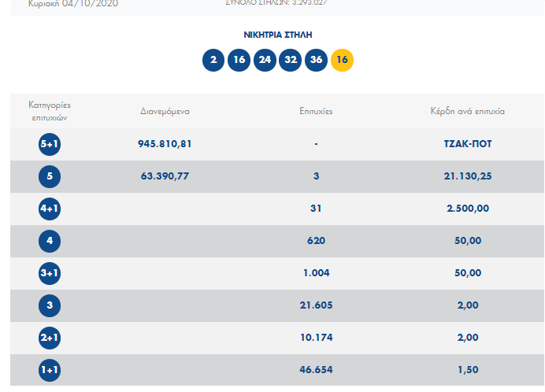Select the 1+1 category badge

point(50,370)
